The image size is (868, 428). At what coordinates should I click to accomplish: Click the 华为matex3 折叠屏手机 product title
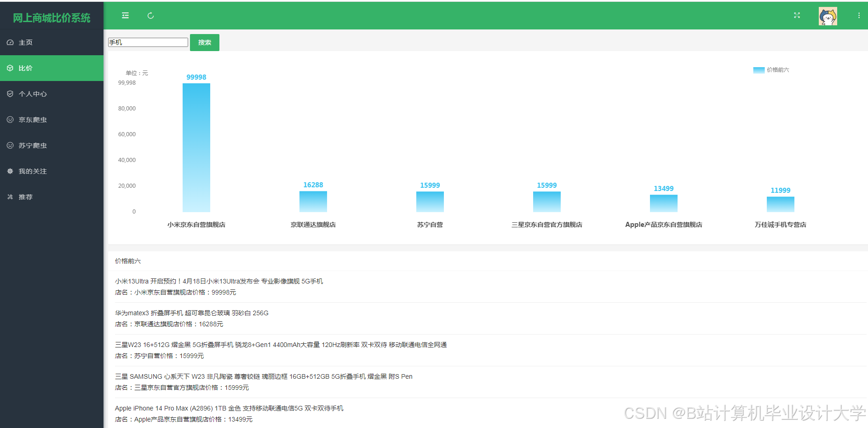192,313
